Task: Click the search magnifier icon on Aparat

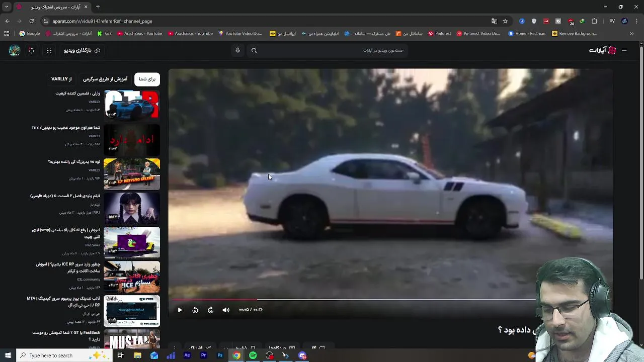Action: click(254, 50)
